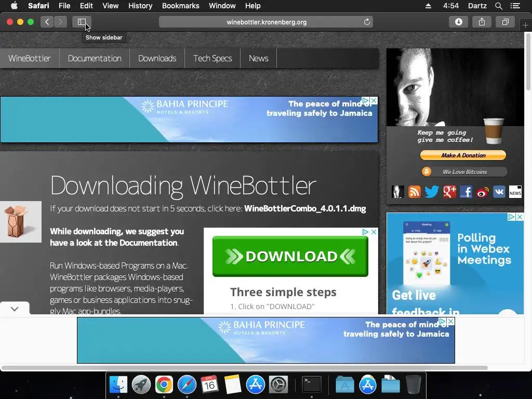Viewport: 532px width, 399px height.
Task: Open the Tech Specs page
Action: (x=212, y=58)
